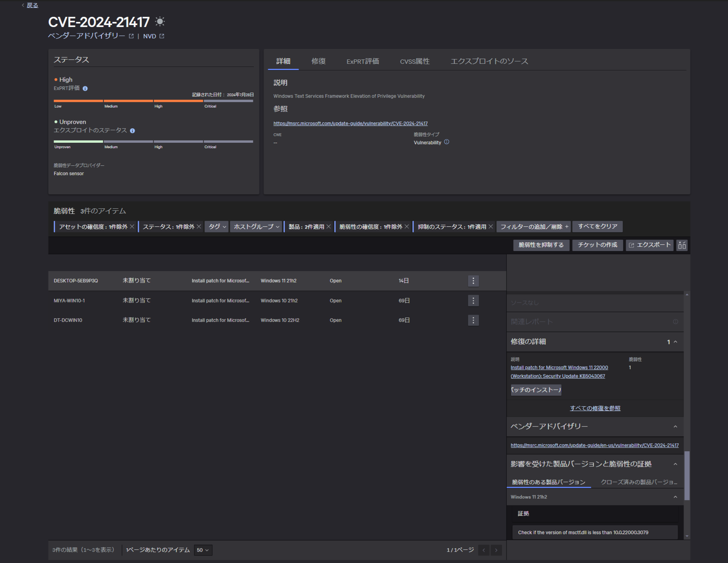Click the column layout icon beside エクスポート

coord(682,245)
